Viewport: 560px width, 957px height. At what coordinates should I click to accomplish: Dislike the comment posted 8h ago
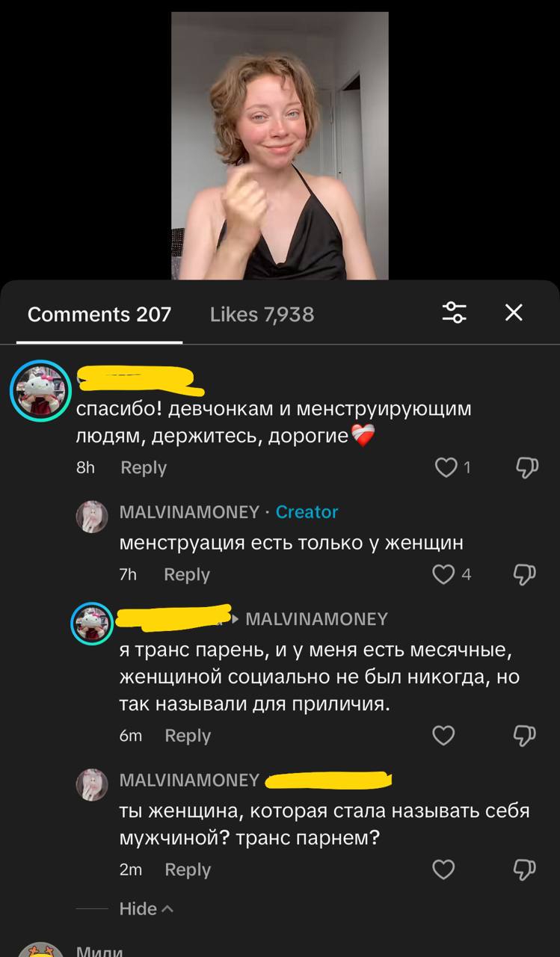click(x=526, y=468)
